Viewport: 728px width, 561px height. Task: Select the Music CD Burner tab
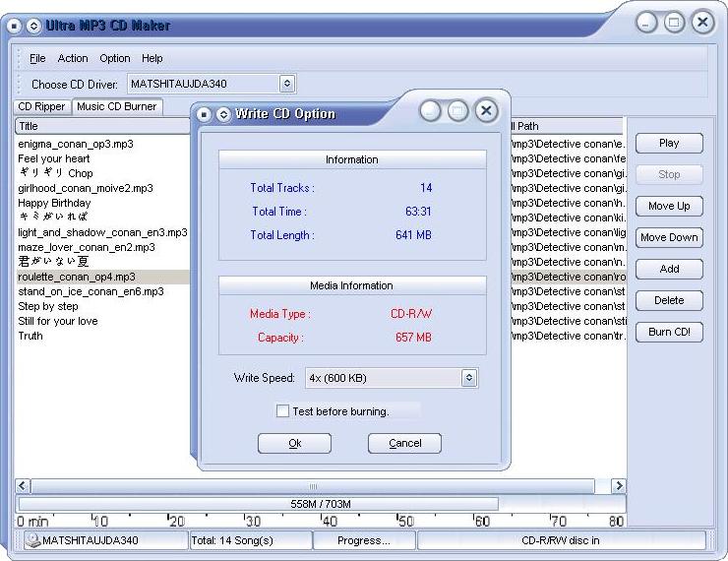point(117,106)
